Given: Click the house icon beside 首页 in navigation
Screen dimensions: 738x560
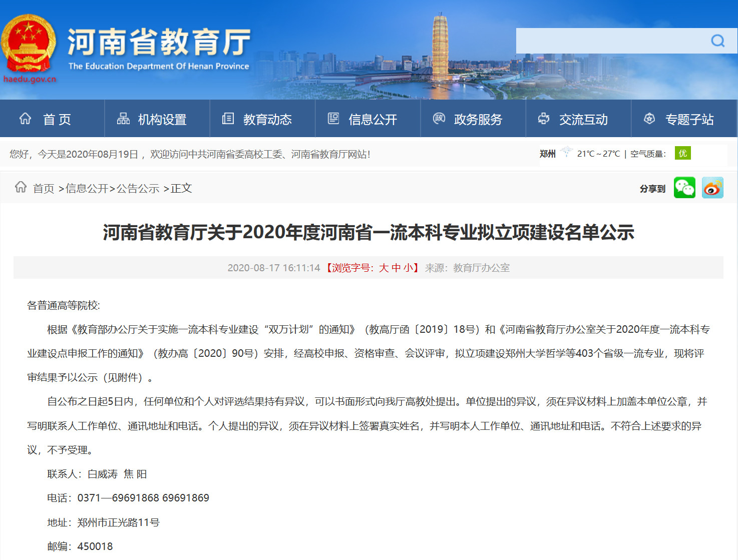Looking at the screenshot, I should tap(25, 119).
